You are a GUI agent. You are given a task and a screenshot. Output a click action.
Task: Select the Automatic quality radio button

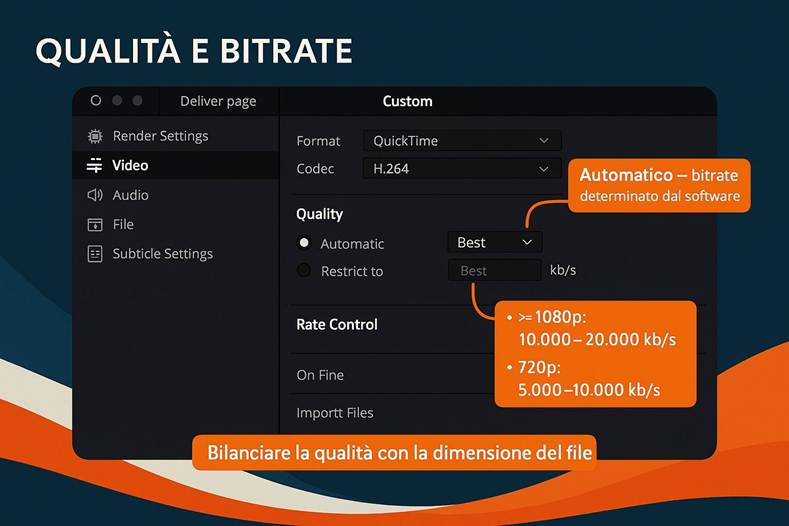tap(304, 243)
